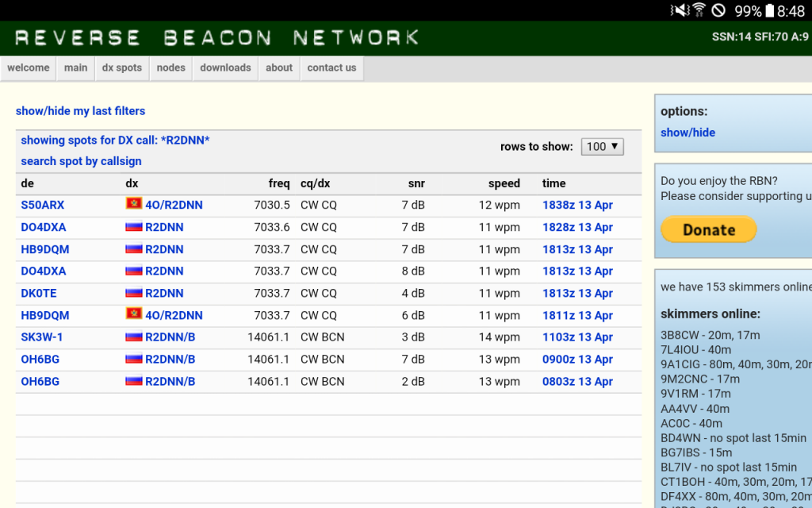Click the 1838z 13 Apr time link

(x=577, y=205)
